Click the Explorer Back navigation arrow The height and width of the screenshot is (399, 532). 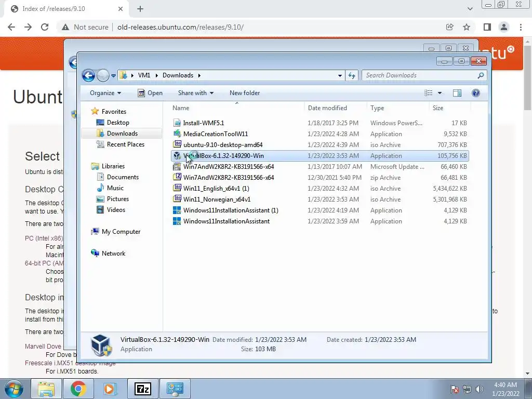(88, 75)
